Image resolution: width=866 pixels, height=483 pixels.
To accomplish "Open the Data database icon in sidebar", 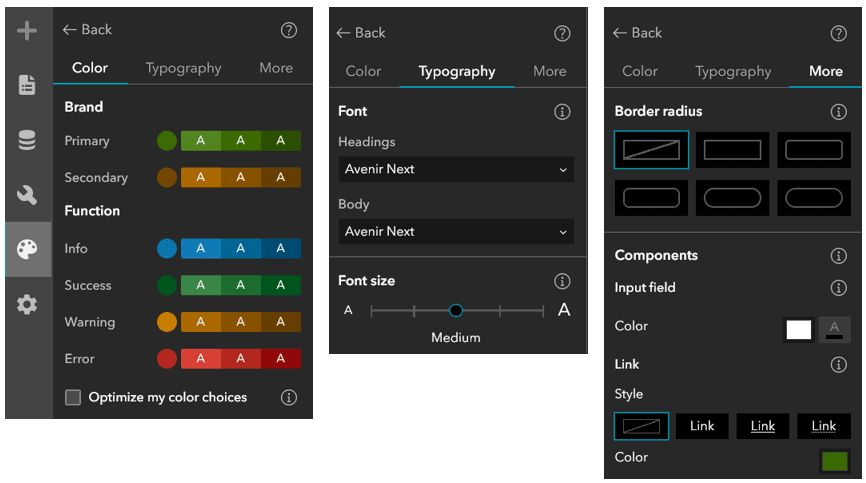I will 27,141.
